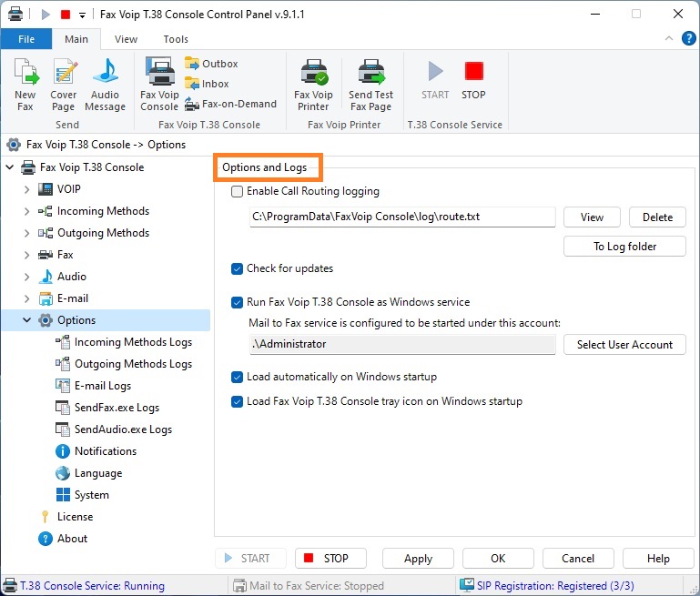Viewport: 700px width, 596px height.
Task: Click the bottom STOP button
Action: click(x=330, y=559)
